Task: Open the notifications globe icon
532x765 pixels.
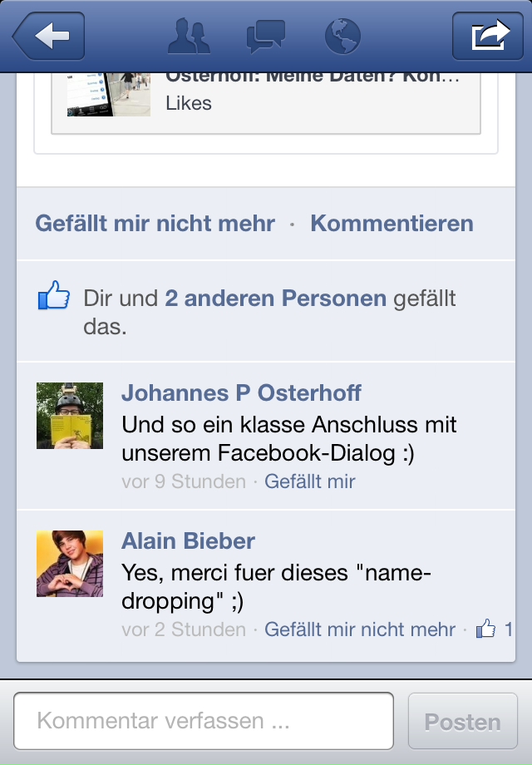Action: (342, 36)
